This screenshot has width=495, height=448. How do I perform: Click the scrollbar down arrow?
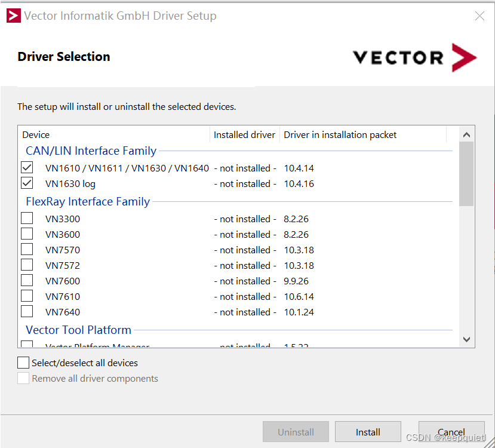(466, 339)
